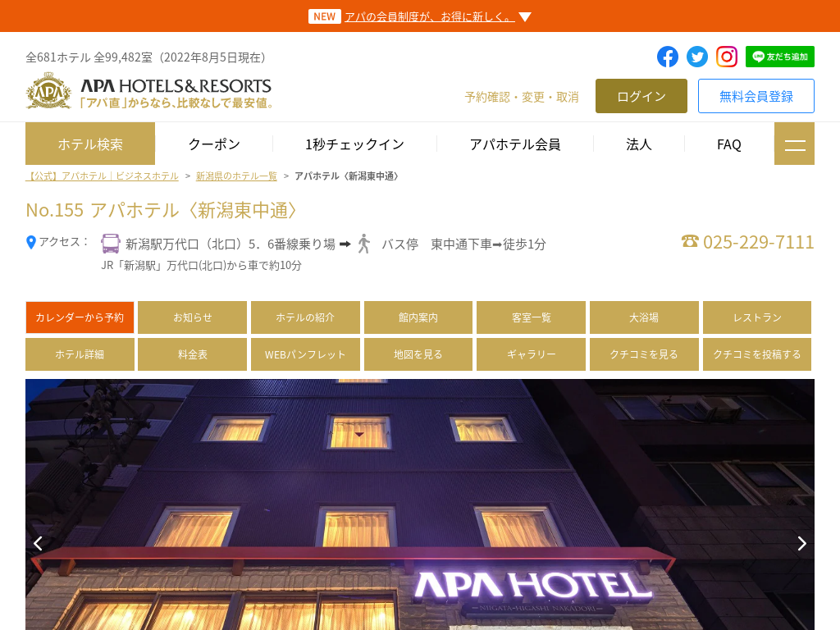Click breadcrumb text アパホテル〈新潟東中通〉
Image resolution: width=840 pixels, height=630 pixels.
coord(346,176)
